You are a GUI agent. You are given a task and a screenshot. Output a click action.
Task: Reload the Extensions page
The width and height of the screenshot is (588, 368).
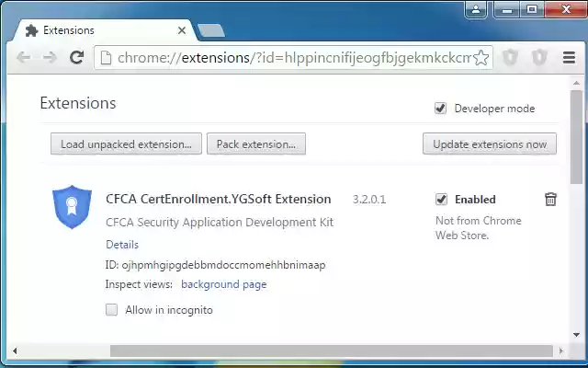pos(77,57)
